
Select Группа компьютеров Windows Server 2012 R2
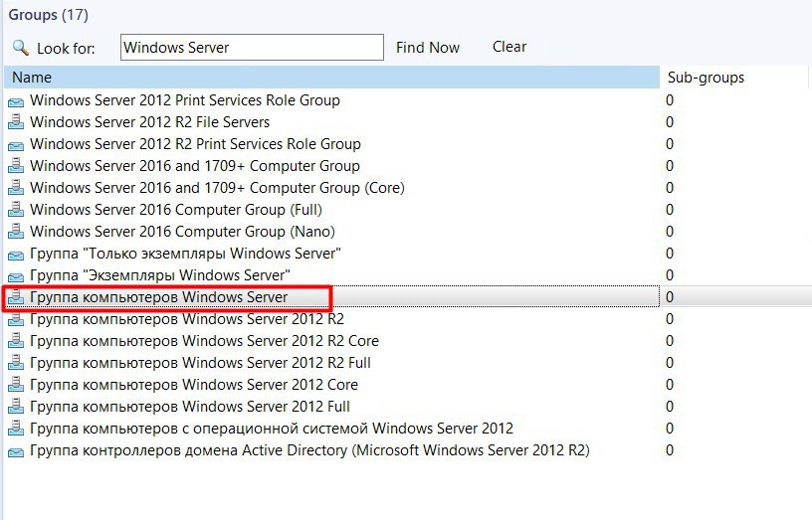coord(187,319)
